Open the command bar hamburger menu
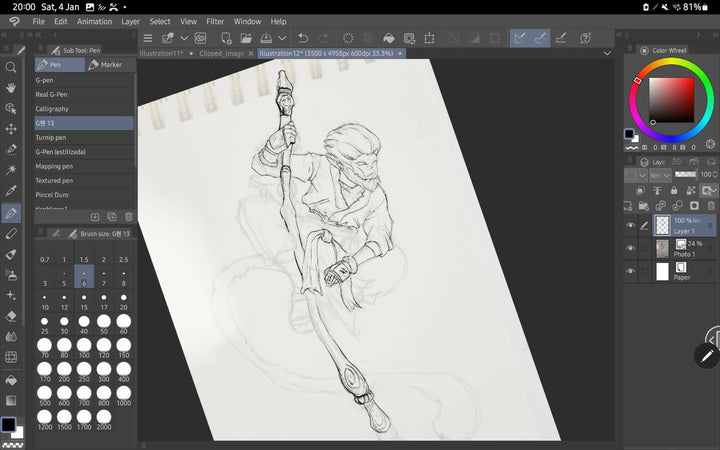 coord(147,38)
